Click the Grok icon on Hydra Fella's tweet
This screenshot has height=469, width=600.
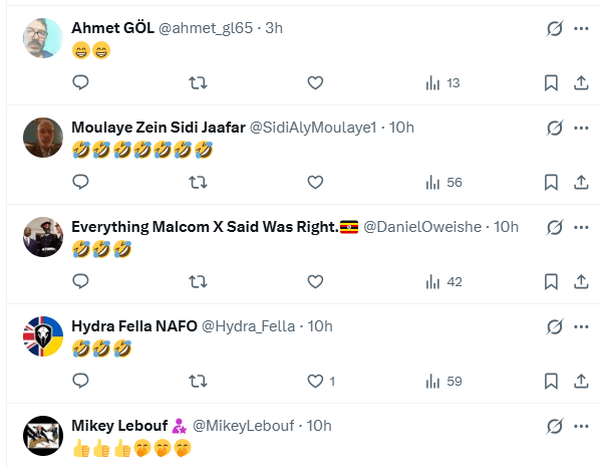(x=553, y=326)
